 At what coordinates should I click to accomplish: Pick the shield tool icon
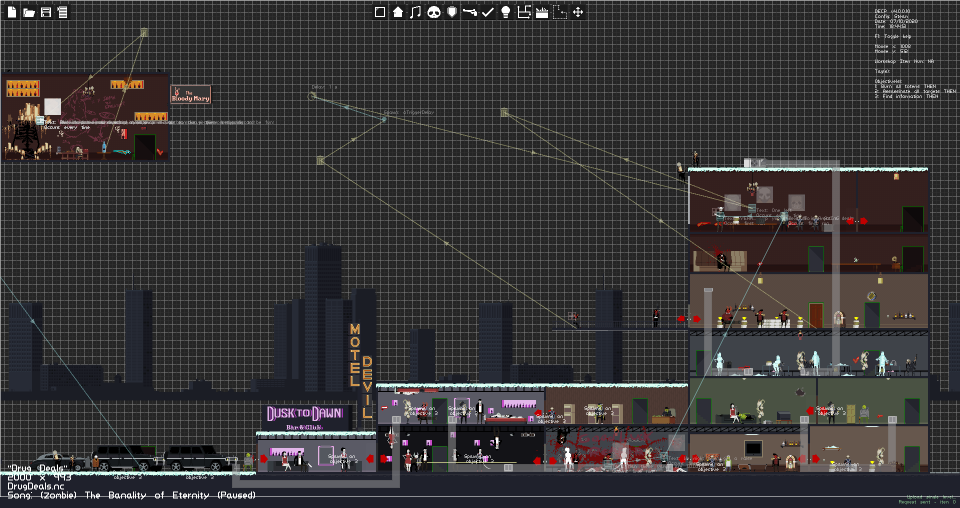(x=452, y=12)
